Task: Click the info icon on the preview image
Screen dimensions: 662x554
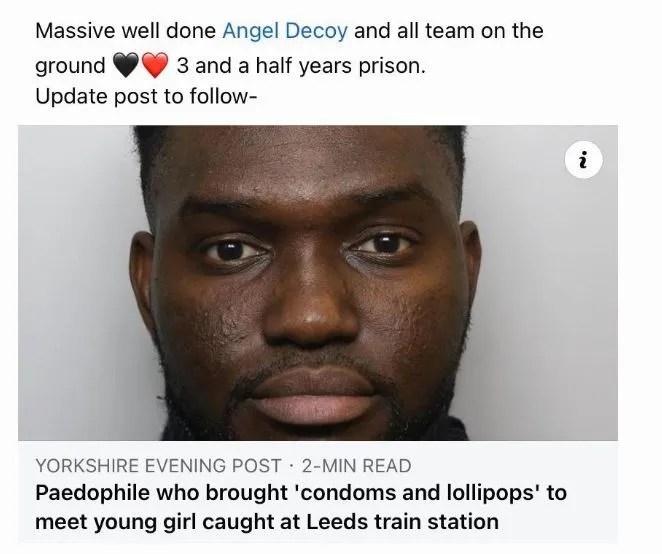Action: point(583,160)
